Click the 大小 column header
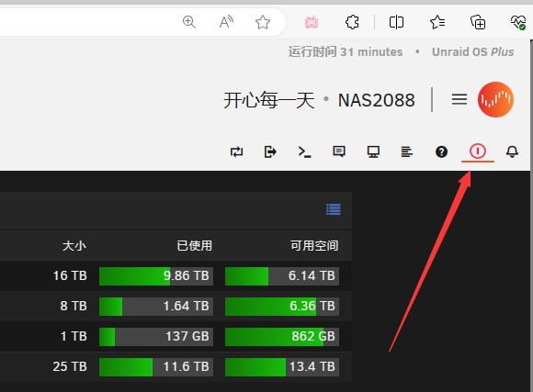 coord(74,246)
